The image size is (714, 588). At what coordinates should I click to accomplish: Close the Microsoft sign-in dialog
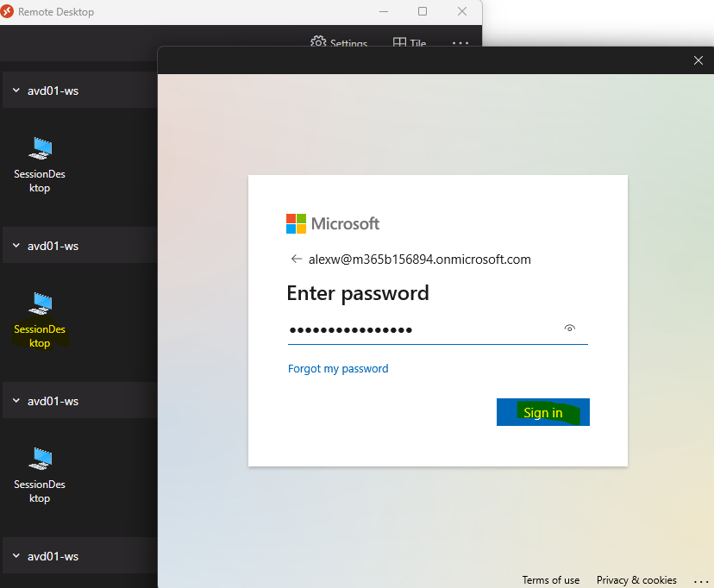(698, 60)
